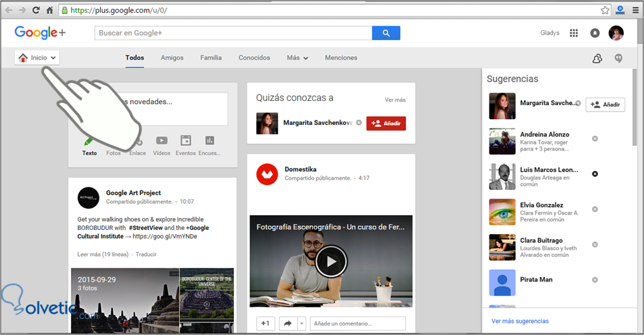Open the Google apps grid icon
This screenshot has height=335, width=644.
click(x=574, y=33)
